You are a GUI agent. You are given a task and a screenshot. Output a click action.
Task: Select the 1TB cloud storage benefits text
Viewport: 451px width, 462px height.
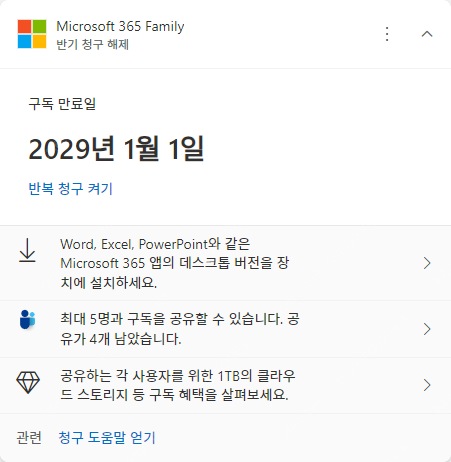click(178, 385)
